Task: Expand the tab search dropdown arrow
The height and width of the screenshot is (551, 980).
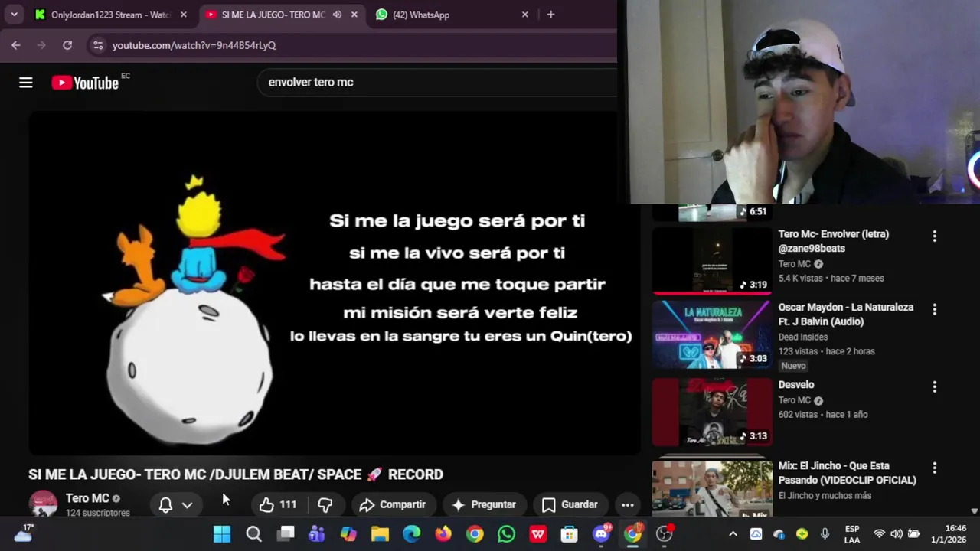Action: point(14,15)
